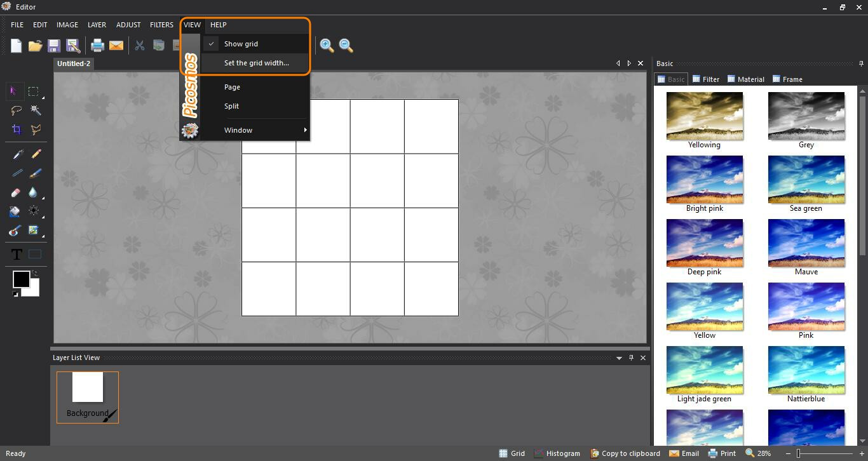Pick the Lasso selection tool

coord(17,110)
